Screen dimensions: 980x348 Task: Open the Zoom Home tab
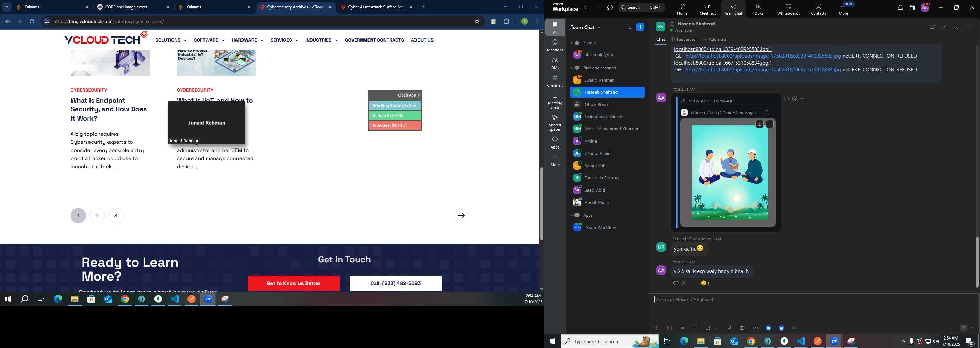tap(682, 10)
